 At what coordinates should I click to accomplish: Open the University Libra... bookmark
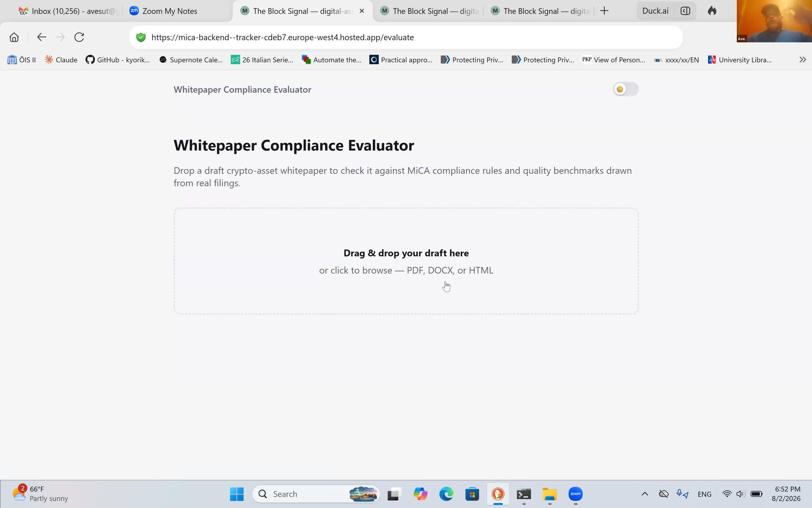740,60
